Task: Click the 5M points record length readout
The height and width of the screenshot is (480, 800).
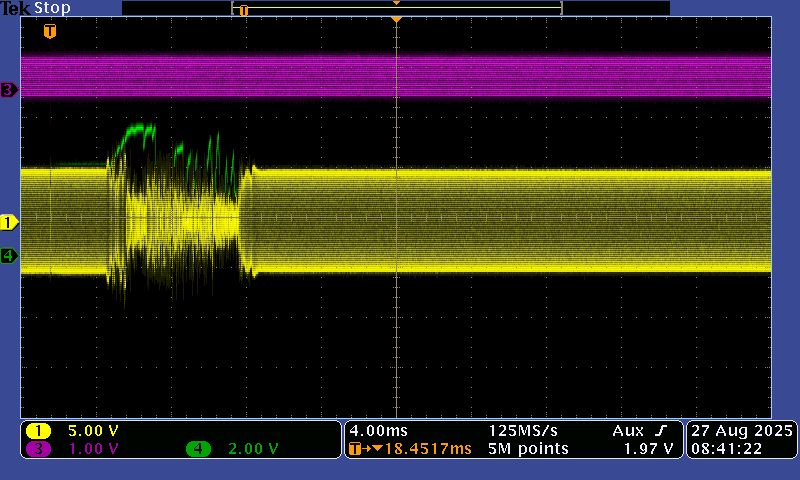Action: 528,449
